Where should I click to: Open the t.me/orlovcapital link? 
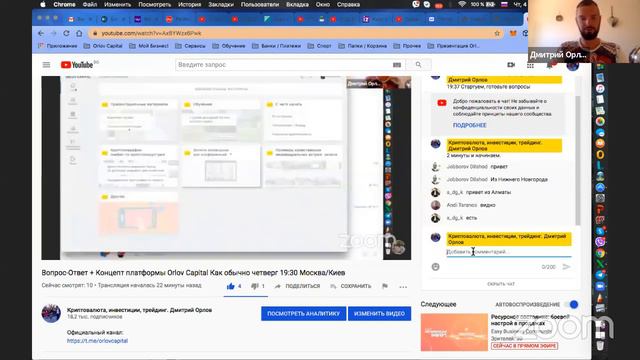pos(98,341)
